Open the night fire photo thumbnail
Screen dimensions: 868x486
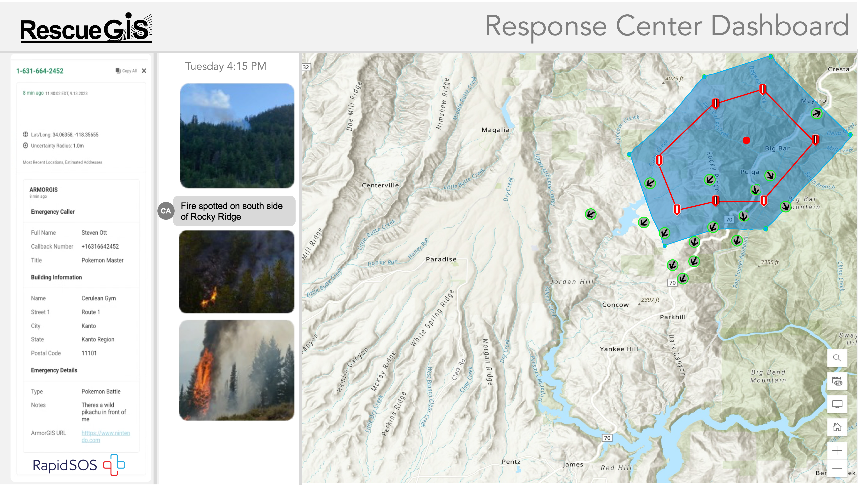237,272
